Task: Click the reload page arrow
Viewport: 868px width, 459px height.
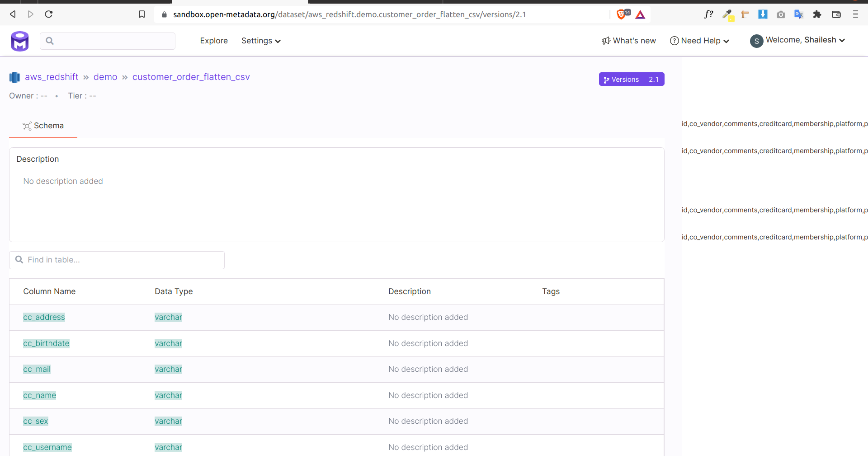Action: [x=49, y=14]
